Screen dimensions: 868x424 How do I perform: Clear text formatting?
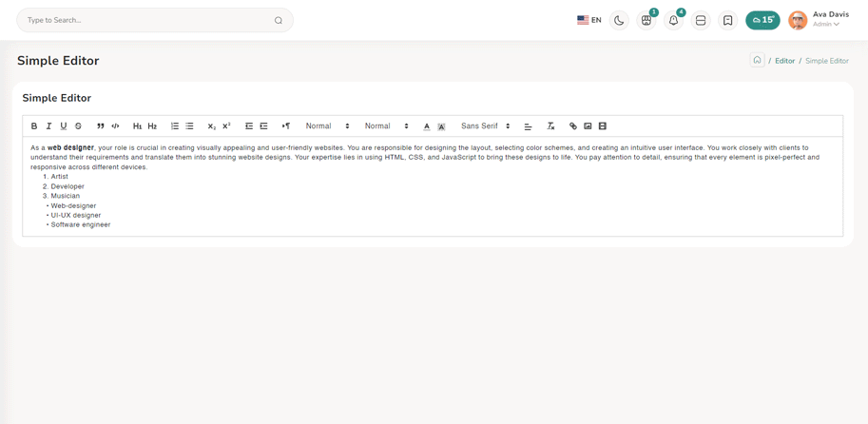pos(550,126)
